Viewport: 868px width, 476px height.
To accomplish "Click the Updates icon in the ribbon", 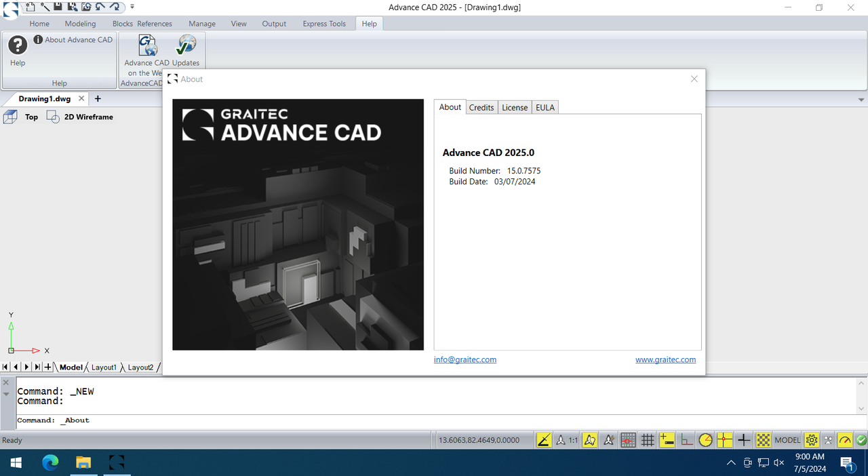I will 186,51.
